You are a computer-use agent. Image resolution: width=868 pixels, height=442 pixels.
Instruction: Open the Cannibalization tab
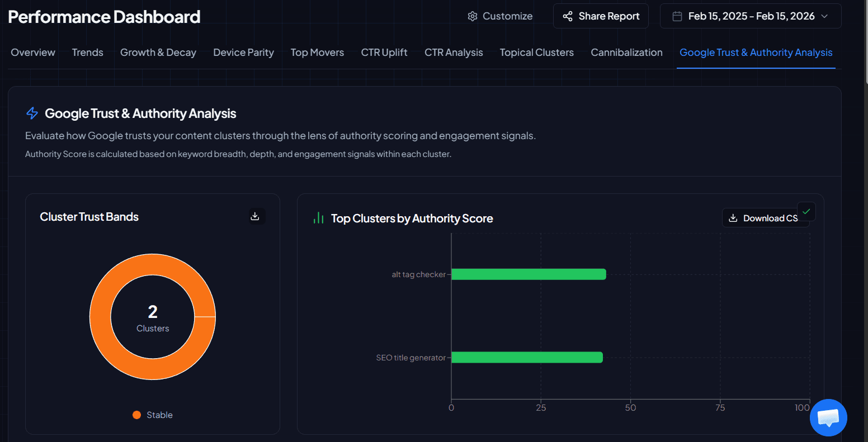click(x=626, y=52)
